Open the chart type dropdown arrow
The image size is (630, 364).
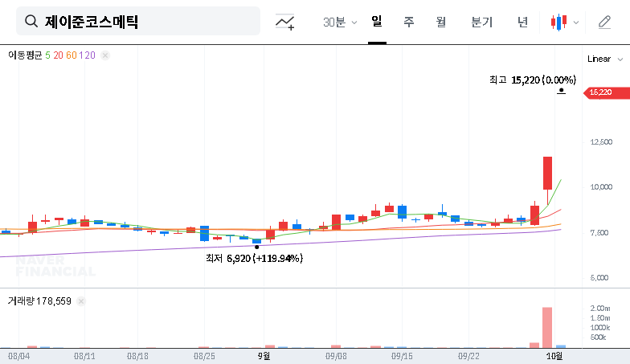coord(576,22)
